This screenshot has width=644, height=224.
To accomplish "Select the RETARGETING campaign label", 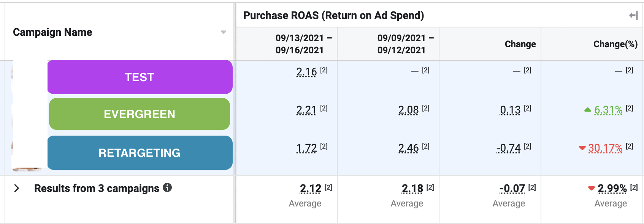I will pos(139,153).
